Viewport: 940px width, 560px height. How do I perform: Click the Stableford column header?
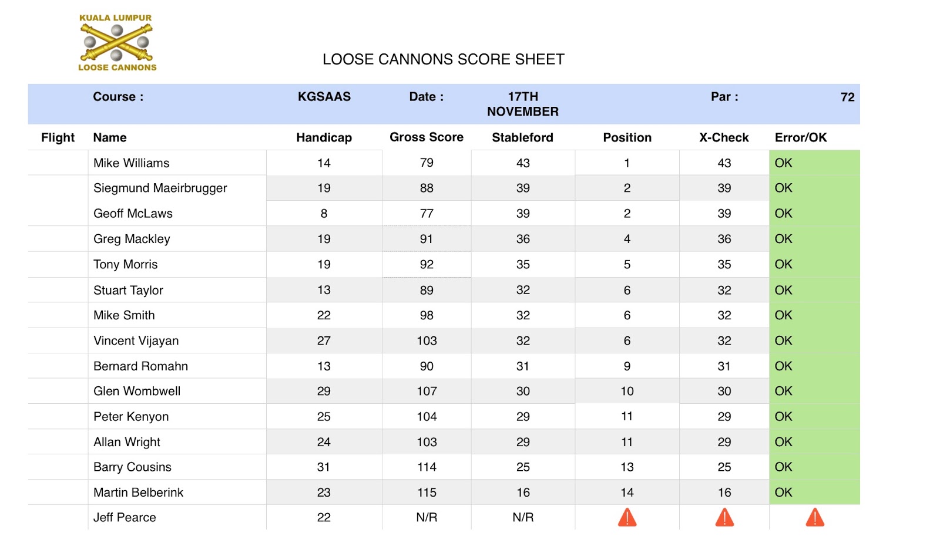522,137
